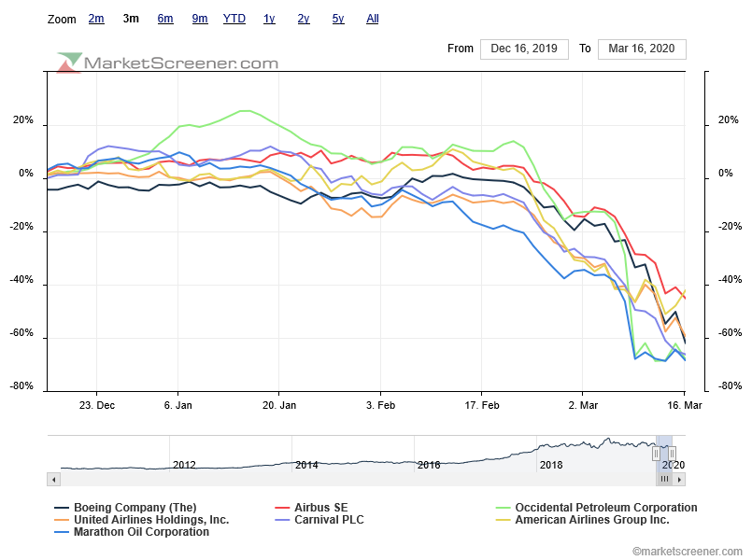Click the 2014 label in navigator
The height and width of the screenshot is (560, 752).
coord(306,465)
